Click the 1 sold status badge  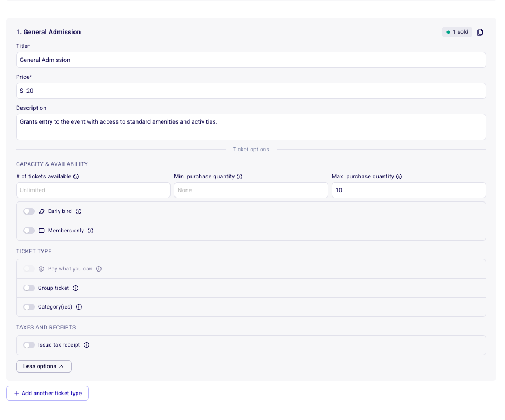point(457,32)
